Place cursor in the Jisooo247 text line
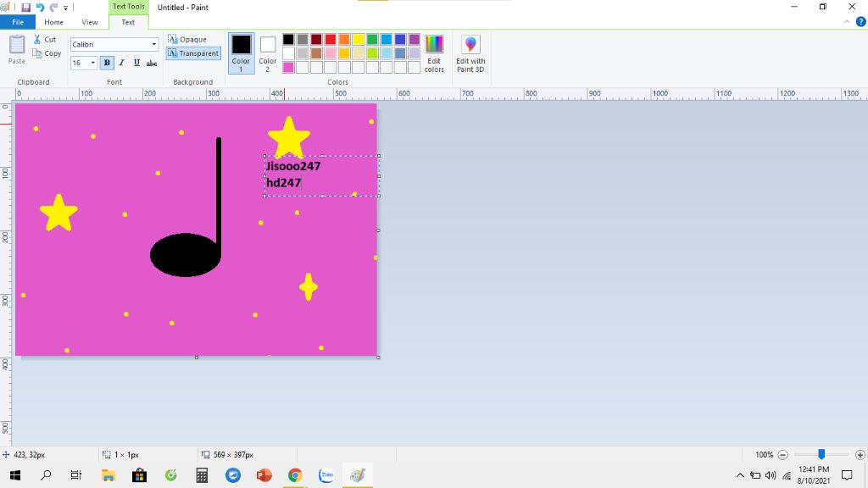Image resolution: width=868 pixels, height=488 pixels. click(x=293, y=166)
